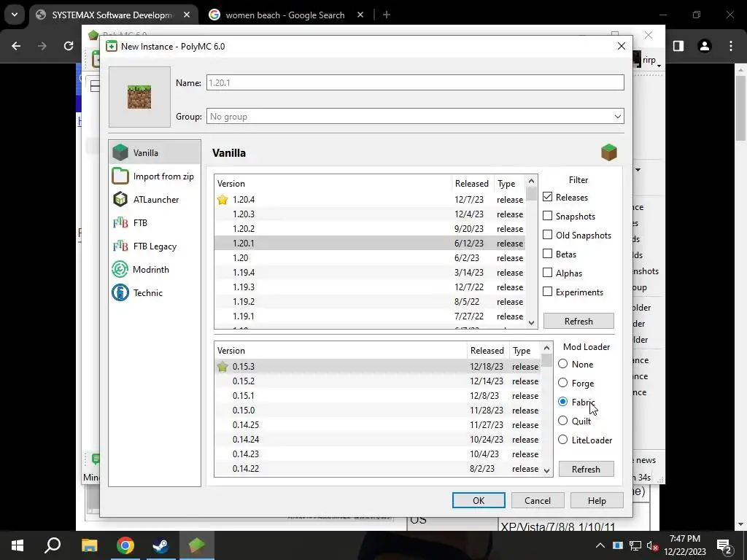Click the instance Name field

(415, 82)
